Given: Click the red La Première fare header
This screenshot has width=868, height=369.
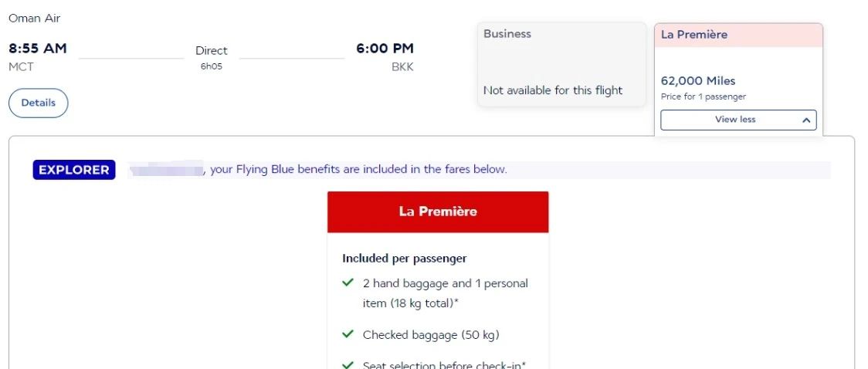Looking at the screenshot, I should pyautogui.click(x=438, y=212).
